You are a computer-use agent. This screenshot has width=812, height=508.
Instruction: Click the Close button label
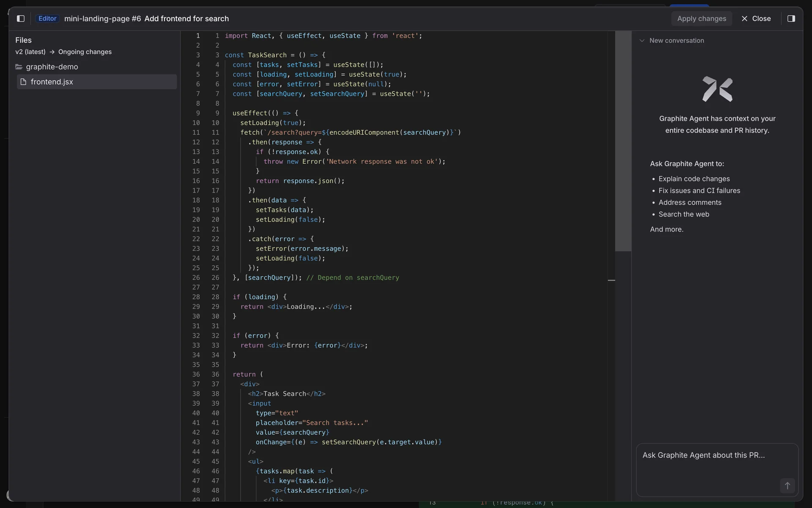tap(761, 19)
